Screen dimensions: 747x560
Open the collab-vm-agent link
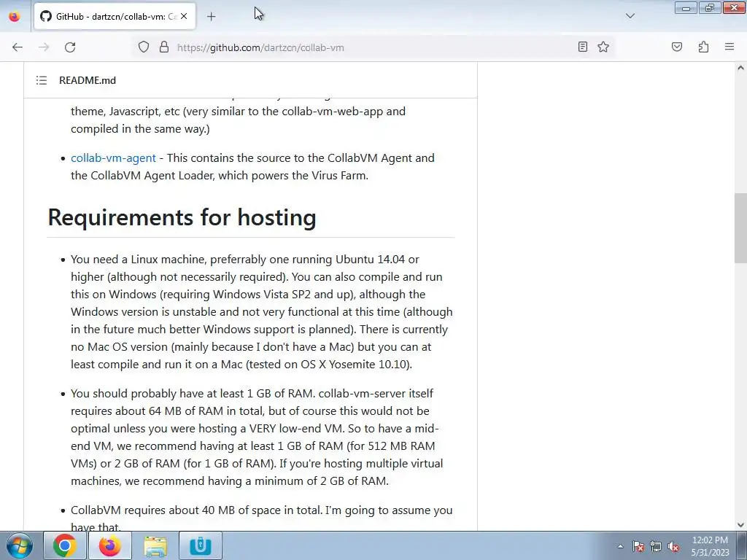(113, 158)
